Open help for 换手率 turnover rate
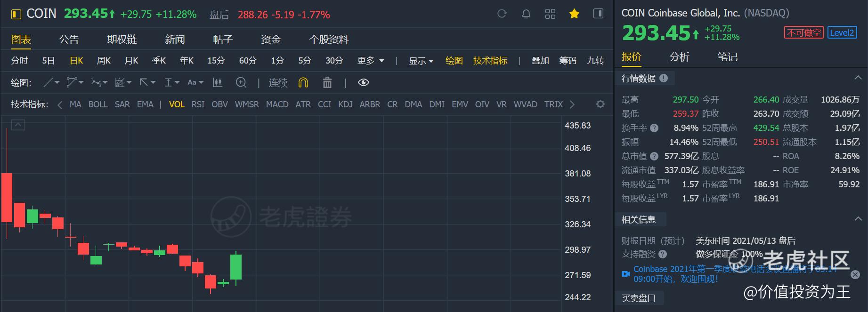 click(x=654, y=128)
